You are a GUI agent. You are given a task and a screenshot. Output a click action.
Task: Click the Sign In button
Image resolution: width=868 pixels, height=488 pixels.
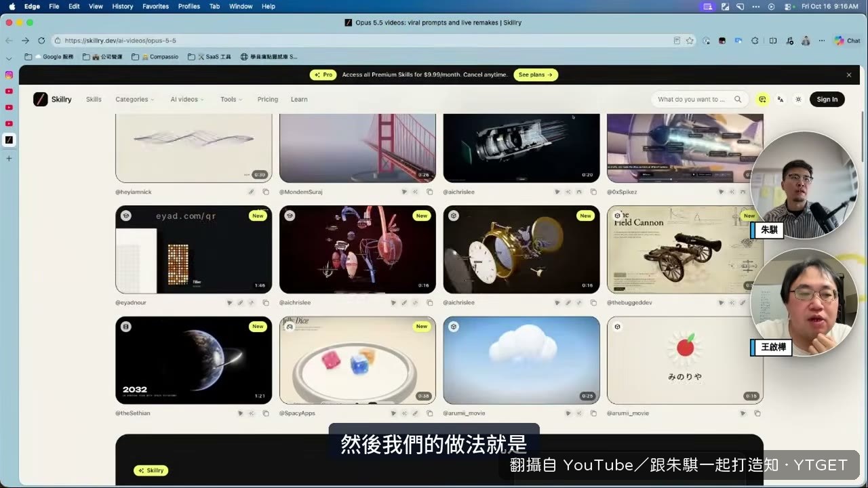(x=827, y=99)
